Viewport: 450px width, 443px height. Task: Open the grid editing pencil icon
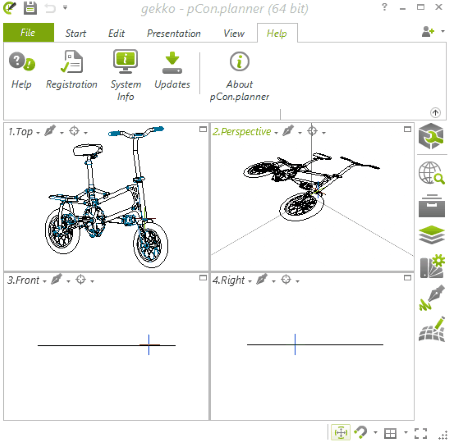pyautogui.click(x=432, y=329)
